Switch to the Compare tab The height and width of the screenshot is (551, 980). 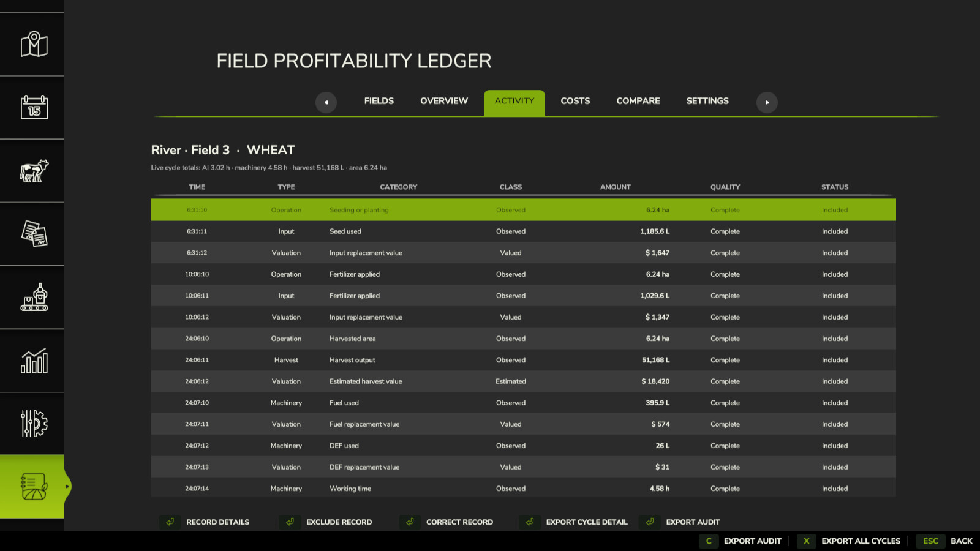point(638,101)
